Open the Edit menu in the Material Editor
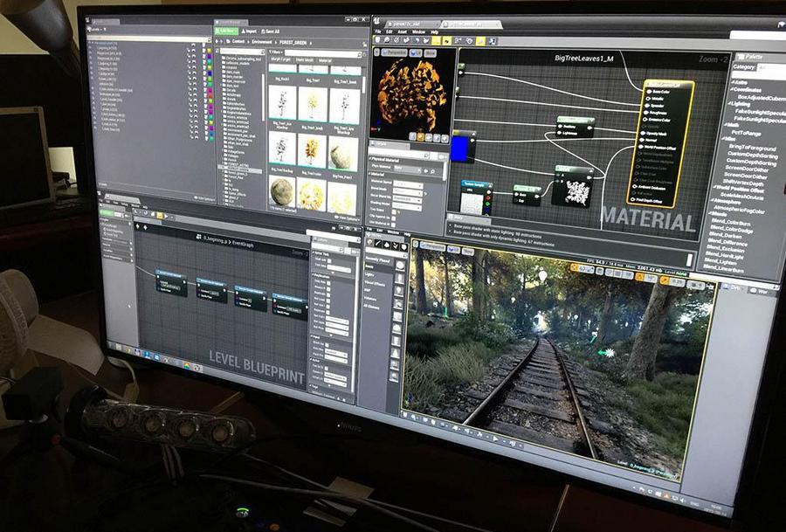Screen dimensions: 786x532 389,31
